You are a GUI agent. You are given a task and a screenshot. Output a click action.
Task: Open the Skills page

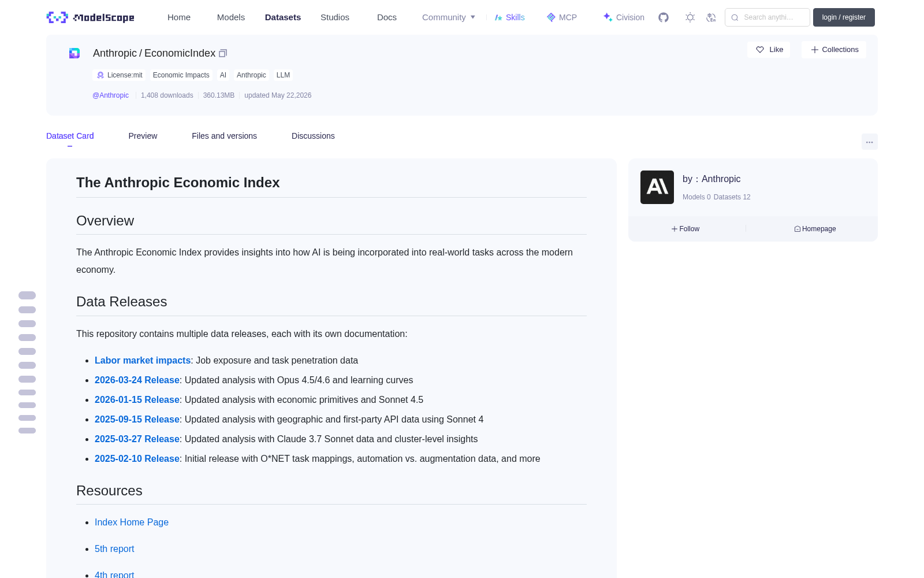(x=509, y=17)
